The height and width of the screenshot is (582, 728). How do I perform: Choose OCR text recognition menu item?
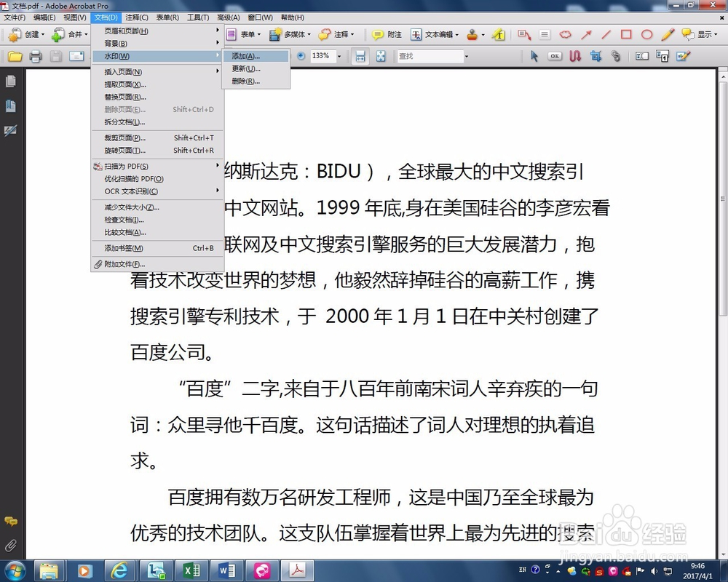[157, 191]
